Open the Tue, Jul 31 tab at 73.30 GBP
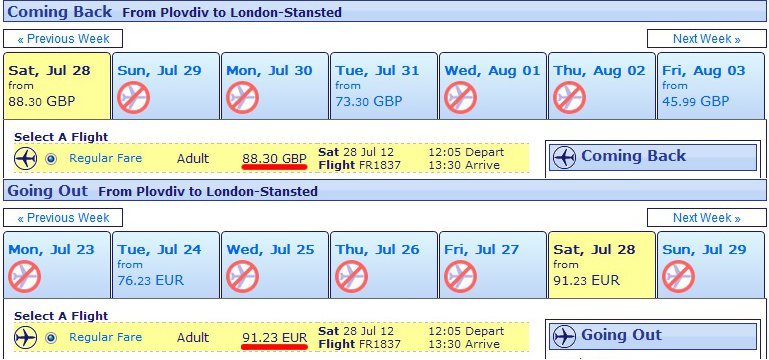The height and width of the screenshot is (360, 769). [x=384, y=86]
